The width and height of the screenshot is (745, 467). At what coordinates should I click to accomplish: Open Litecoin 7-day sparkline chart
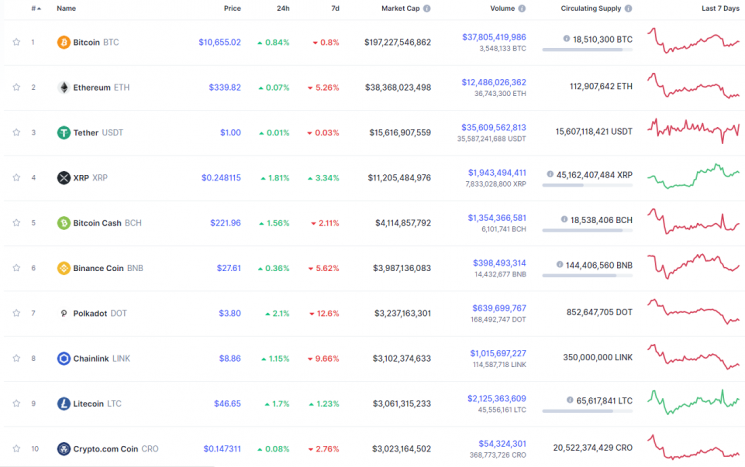(693, 402)
